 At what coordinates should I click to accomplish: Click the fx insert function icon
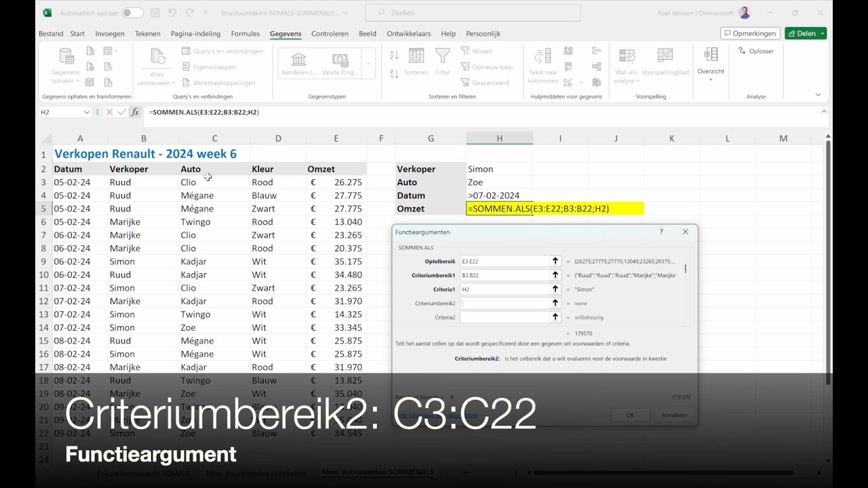(135, 112)
